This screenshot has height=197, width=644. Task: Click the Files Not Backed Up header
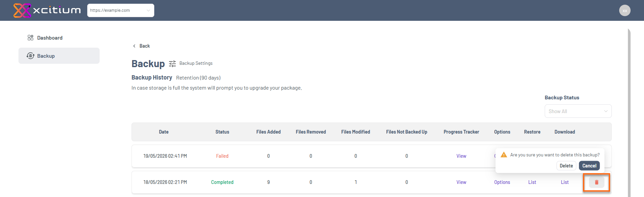point(407,132)
